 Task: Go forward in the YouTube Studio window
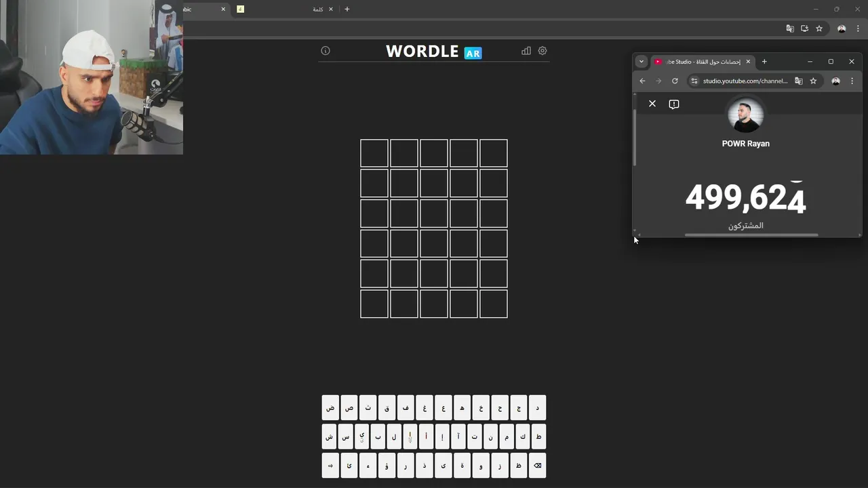(658, 81)
